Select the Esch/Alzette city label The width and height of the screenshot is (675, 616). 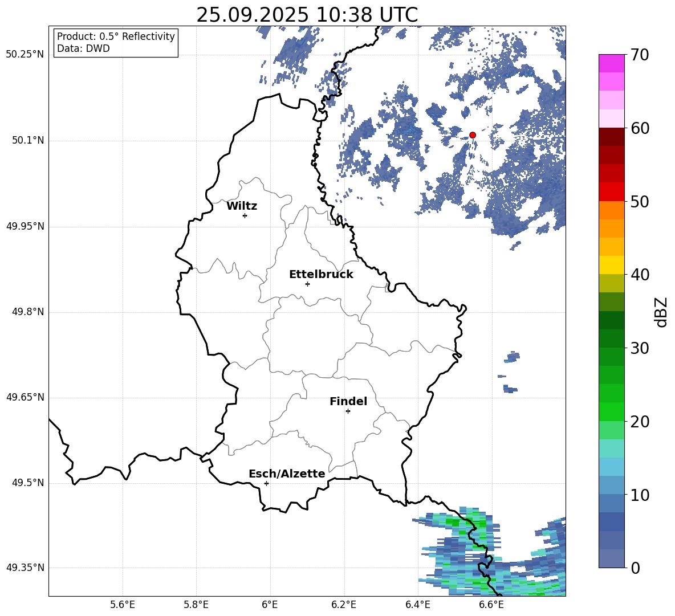287,474
